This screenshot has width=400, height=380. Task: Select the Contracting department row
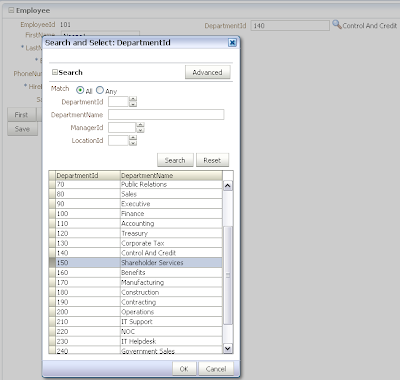point(135,302)
